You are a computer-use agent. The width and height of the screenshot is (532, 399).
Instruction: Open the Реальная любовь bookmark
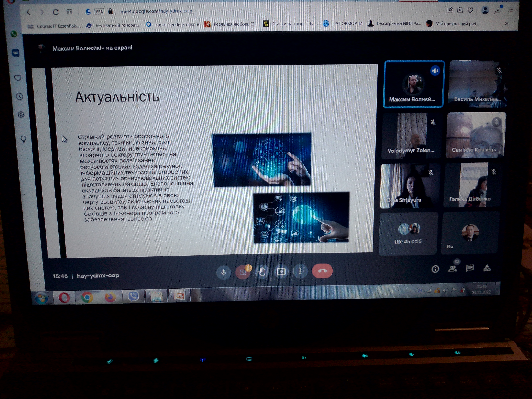pos(231,24)
